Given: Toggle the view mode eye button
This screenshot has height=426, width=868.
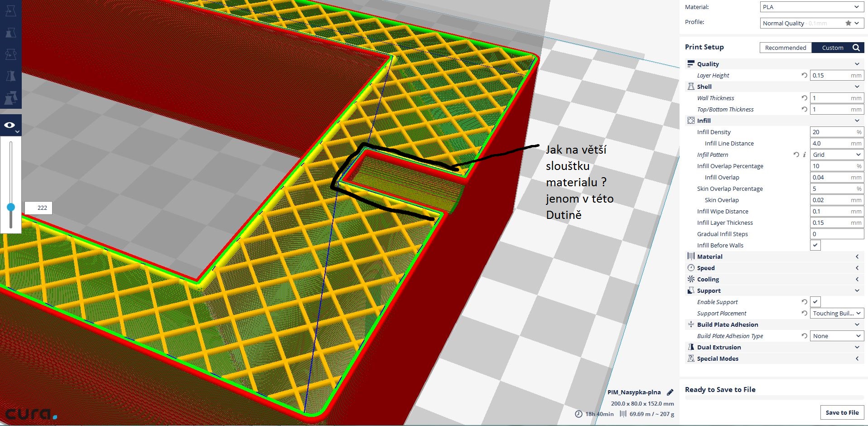Looking at the screenshot, I should [x=10, y=126].
